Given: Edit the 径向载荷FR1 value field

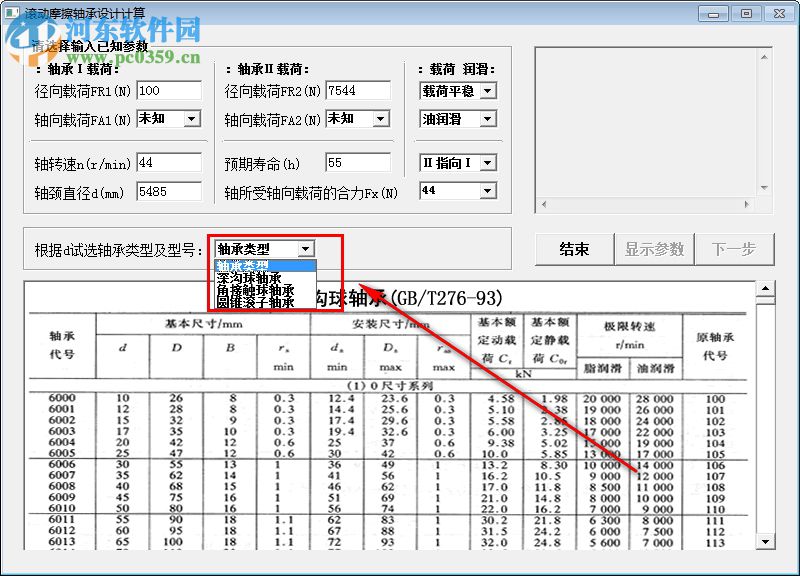Looking at the screenshot, I should (x=168, y=90).
